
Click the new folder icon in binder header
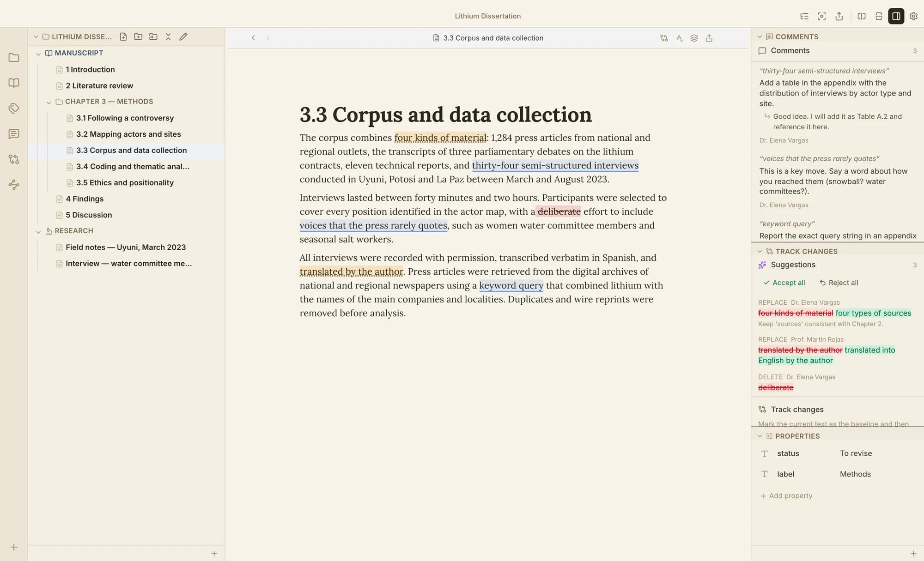(138, 36)
